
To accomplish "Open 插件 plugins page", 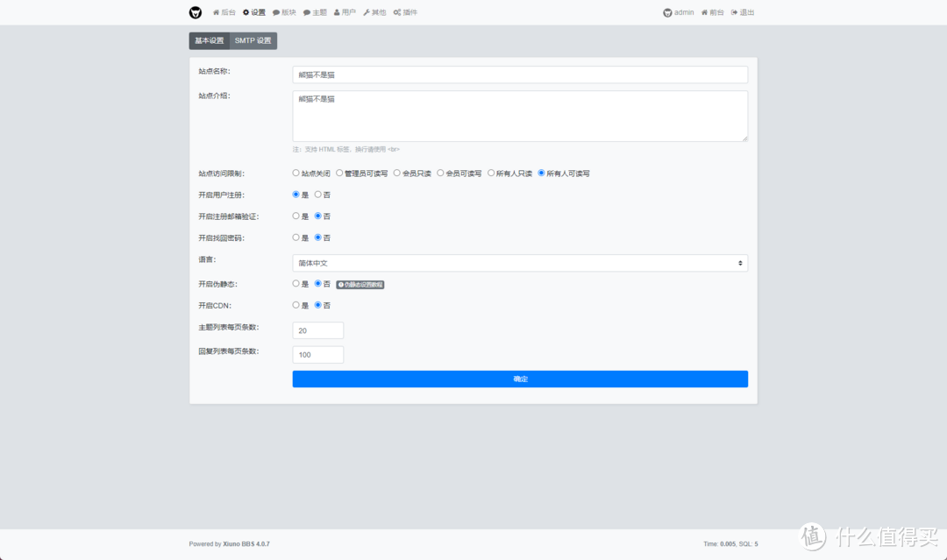I will [405, 12].
